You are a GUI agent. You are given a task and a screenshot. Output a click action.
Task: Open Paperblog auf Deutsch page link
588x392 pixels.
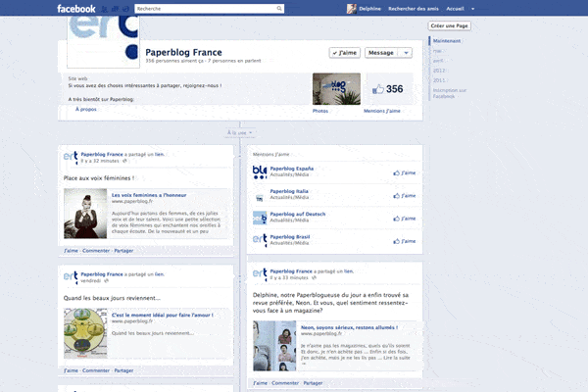[x=298, y=215]
